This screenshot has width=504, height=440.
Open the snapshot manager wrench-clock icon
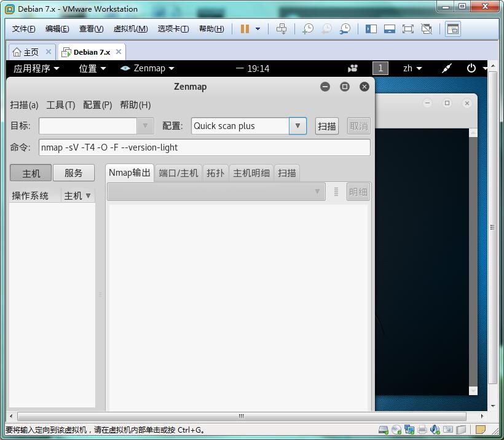coord(345,29)
